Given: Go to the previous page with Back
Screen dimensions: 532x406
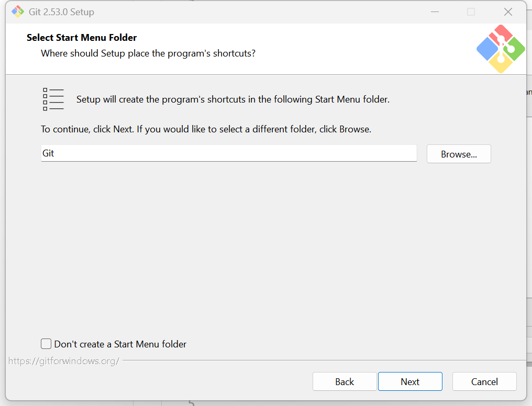Looking at the screenshot, I should coord(345,381).
